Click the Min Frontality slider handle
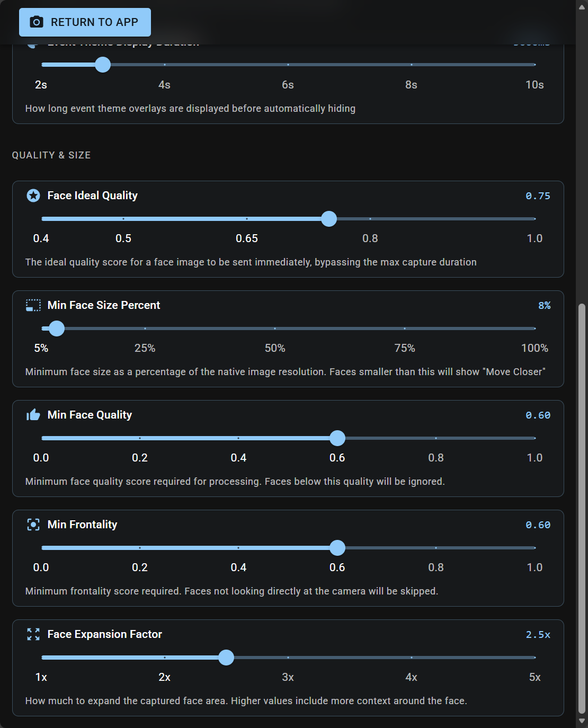 (337, 548)
